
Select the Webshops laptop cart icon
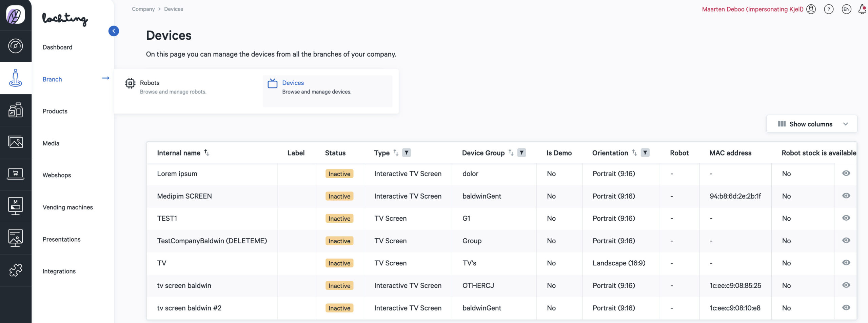[16, 174]
